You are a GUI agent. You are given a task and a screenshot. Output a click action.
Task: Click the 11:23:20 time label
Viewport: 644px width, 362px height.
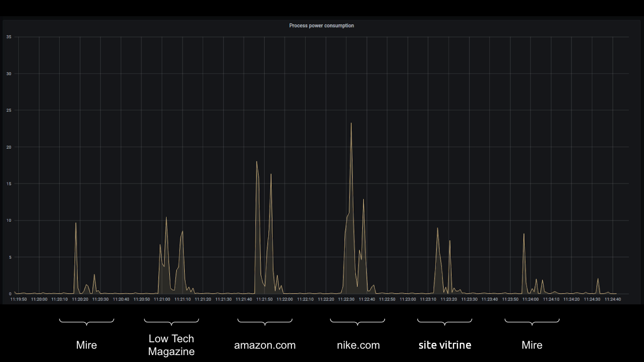click(449, 299)
